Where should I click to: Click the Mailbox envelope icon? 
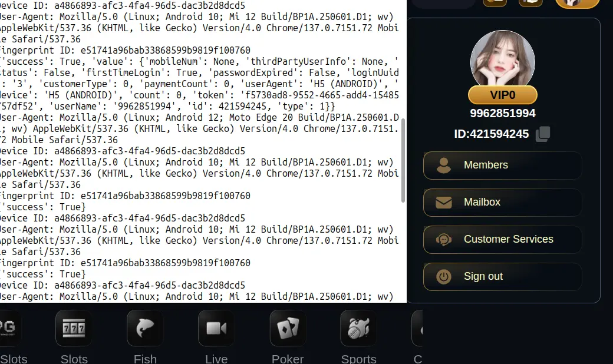[x=444, y=202]
